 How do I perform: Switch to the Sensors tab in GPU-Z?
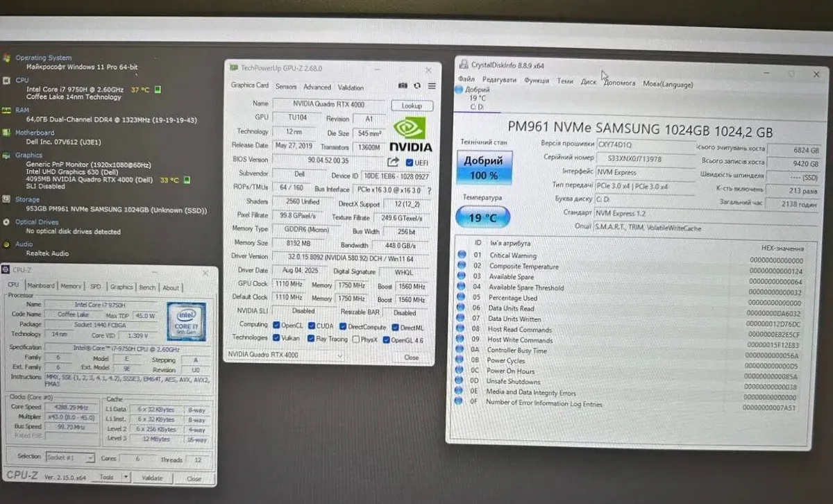click(x=285, y=87)
